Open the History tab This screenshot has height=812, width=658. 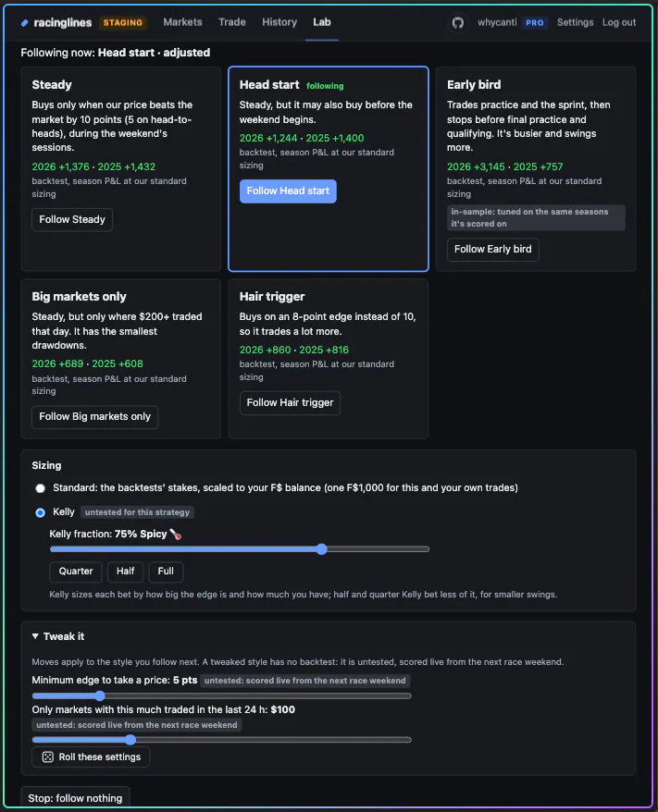[x=279, y=22]
